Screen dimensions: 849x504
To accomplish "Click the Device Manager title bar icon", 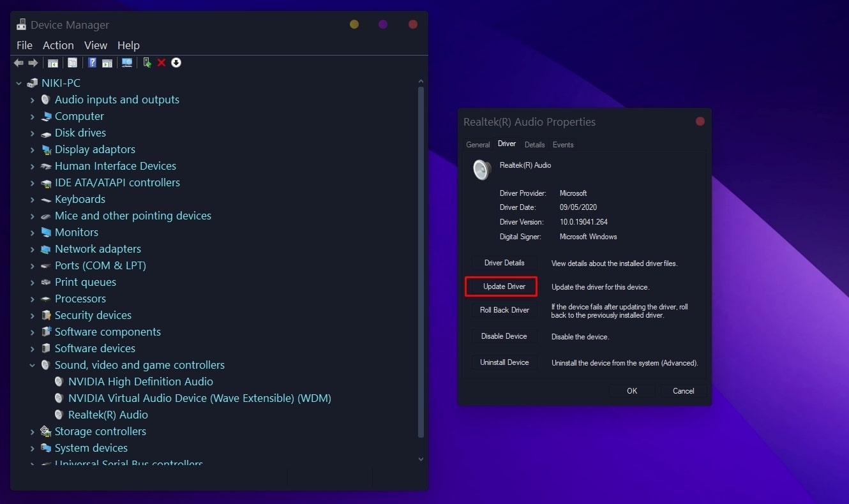I will pyautogui.click(x=21, y=25).
